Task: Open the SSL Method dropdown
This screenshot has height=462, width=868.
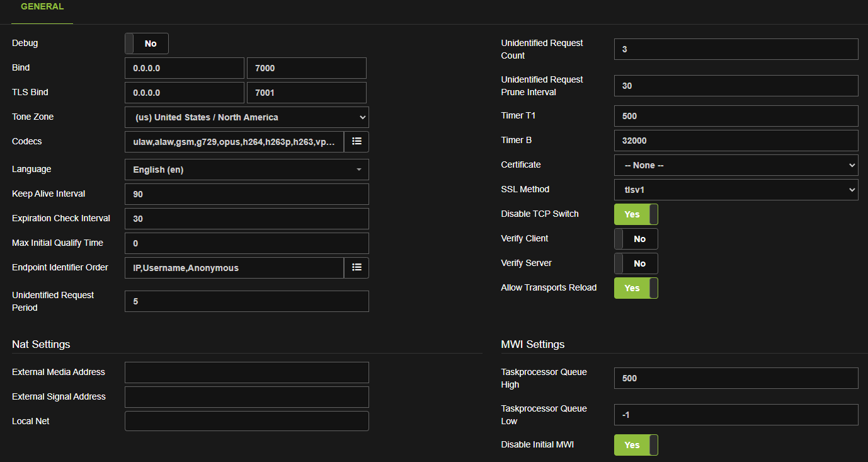Action: click(736, 190)
